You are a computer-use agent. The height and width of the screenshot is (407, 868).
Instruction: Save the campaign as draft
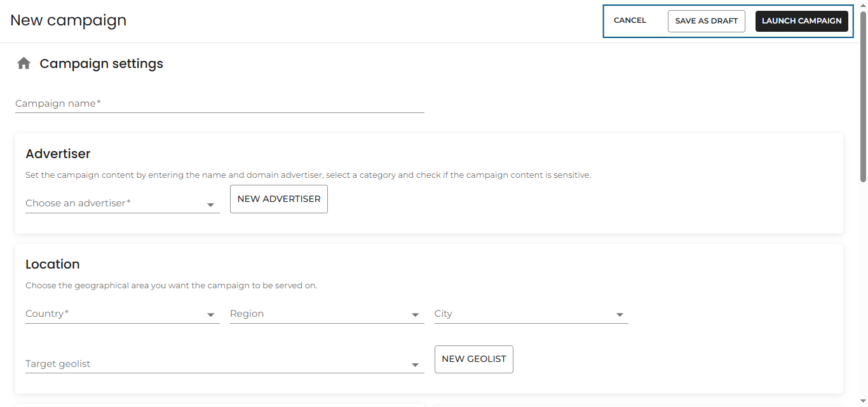click(706, 21)
